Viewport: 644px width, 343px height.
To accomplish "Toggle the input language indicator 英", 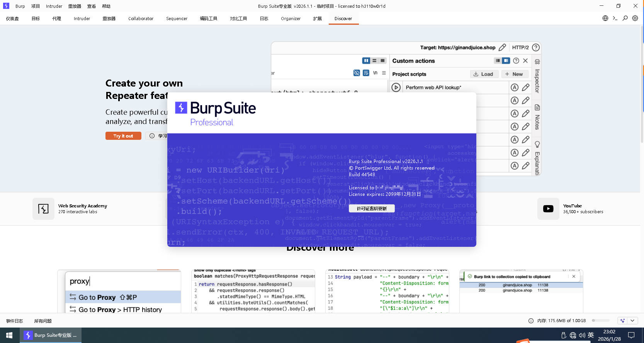I will coord(591,335).
